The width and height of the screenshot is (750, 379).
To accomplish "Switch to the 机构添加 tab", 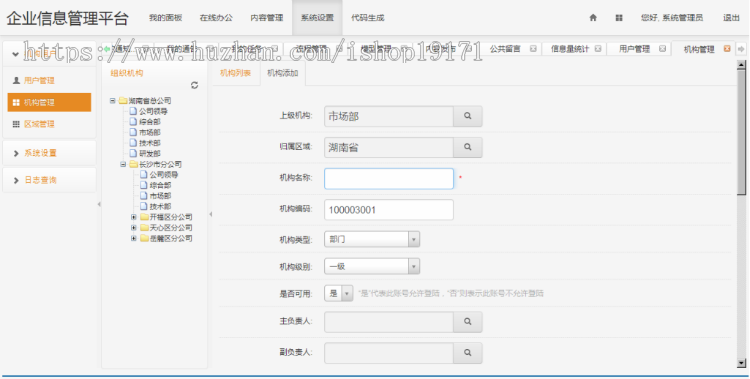I will point(283,73).
